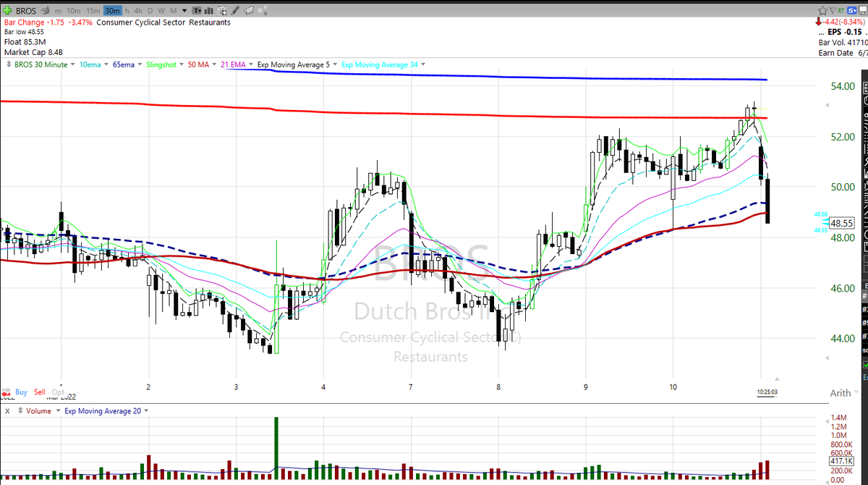Click the Bar low 48.55 text

[24, 32]
